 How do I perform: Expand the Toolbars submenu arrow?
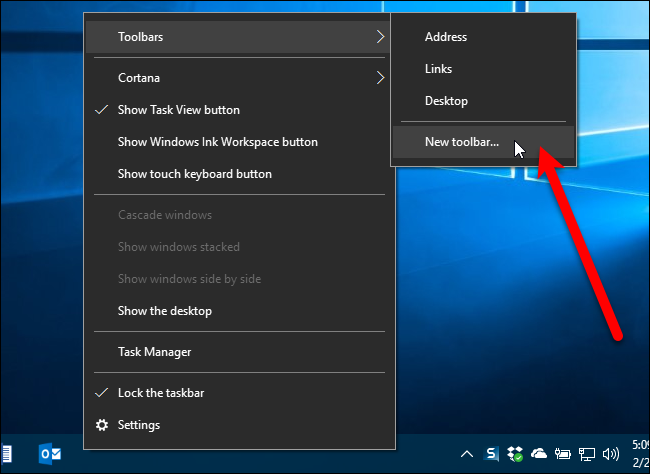tap(380, 37)
